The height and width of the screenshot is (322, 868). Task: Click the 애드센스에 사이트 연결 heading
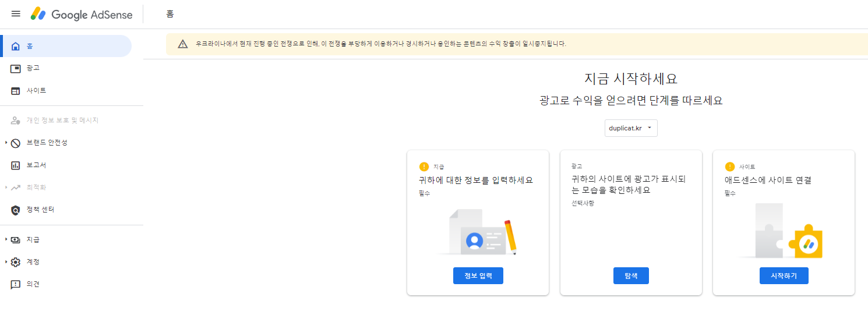pyautogui.click(x=768, y=181)
